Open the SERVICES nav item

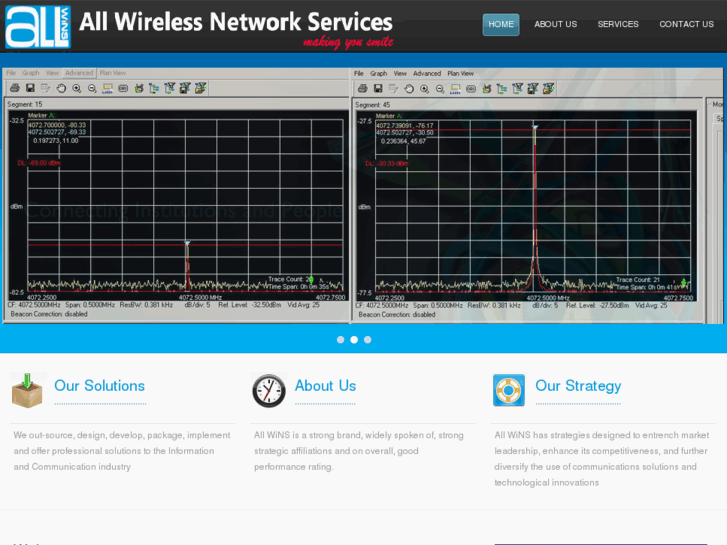[618, 24]
